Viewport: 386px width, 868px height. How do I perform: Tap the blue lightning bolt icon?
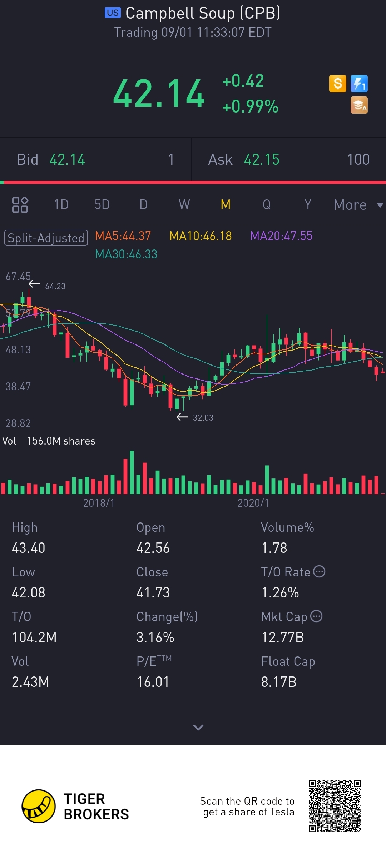(359, 84)
